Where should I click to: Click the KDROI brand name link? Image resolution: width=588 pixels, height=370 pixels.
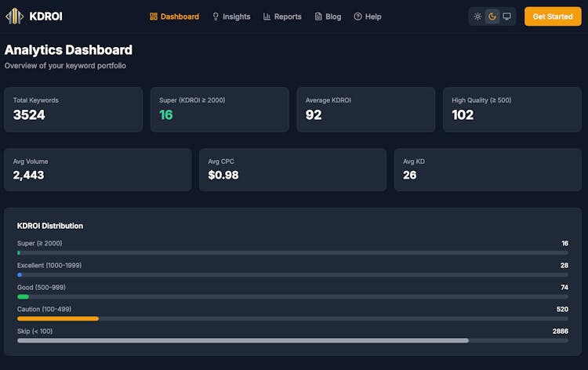pos(45,16)
